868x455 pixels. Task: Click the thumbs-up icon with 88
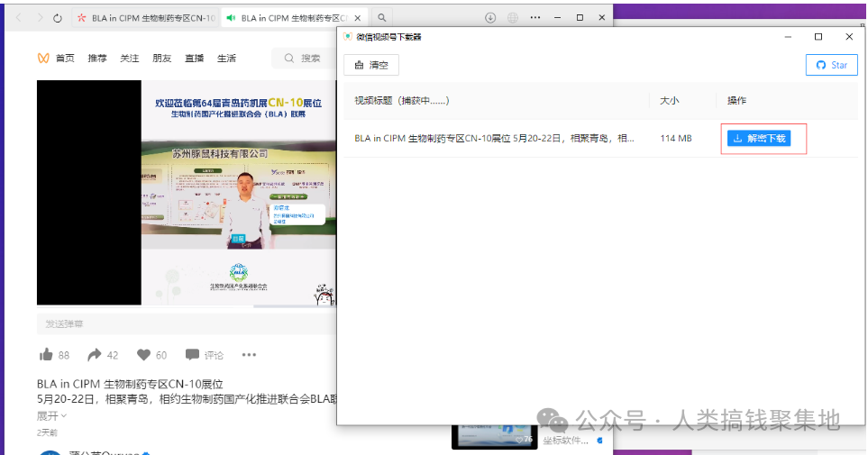47,355
